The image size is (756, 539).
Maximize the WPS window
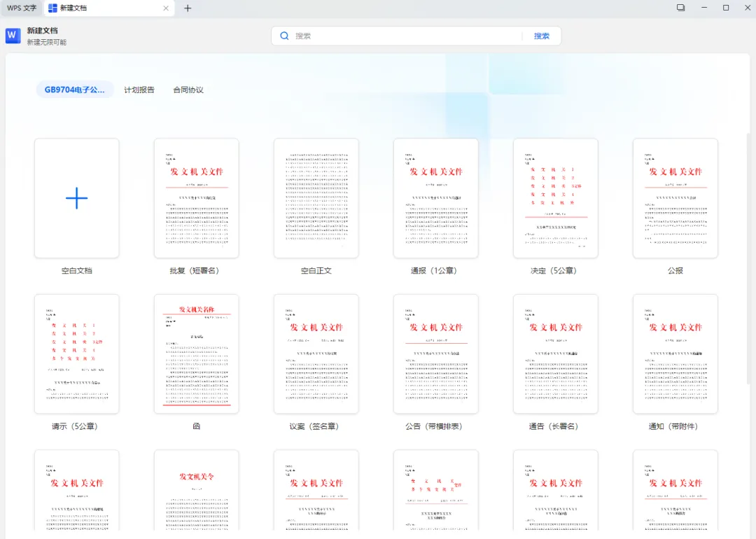click(x=726, y=8)
